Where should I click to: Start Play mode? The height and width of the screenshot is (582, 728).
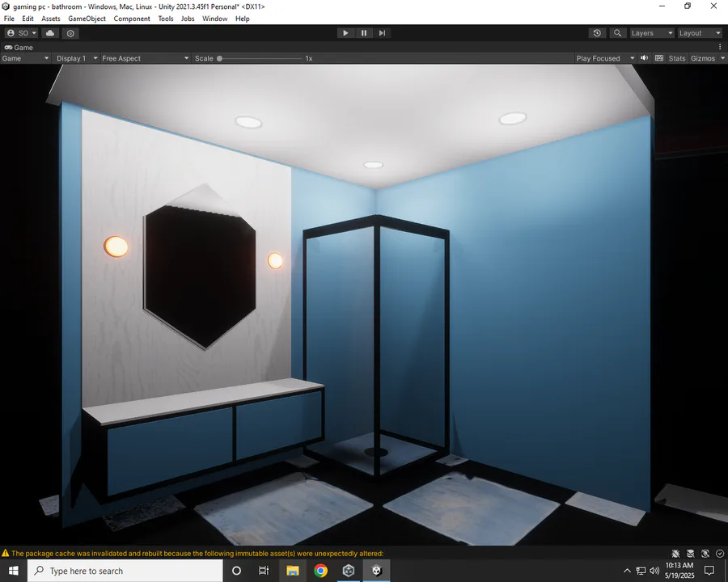345,33
